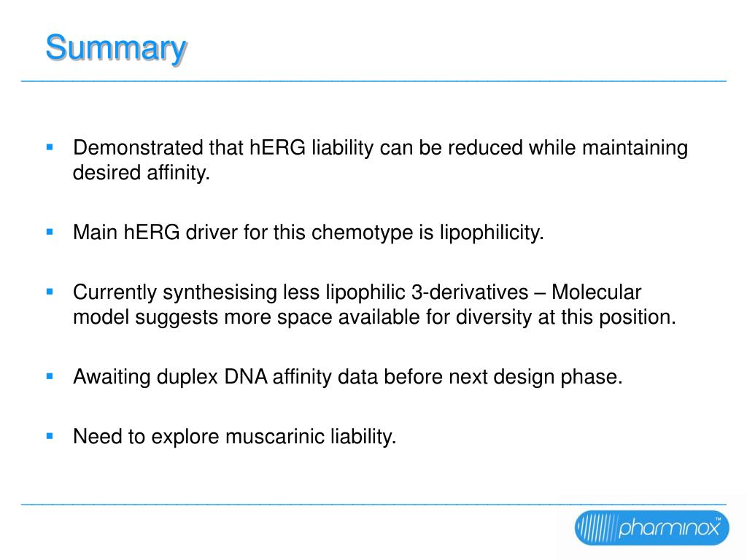Click the 'Need to explore muscarinic liability' text
This screenshot has height=560, width=747.
pyautogui.click(x=234, y=437)
